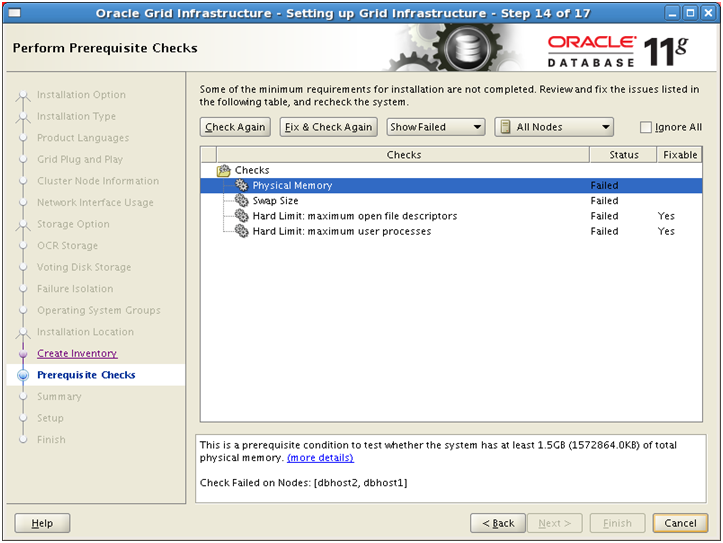Click the Failure Isolation step
This screenshot has height=543, width=723.
click(75, 289)
